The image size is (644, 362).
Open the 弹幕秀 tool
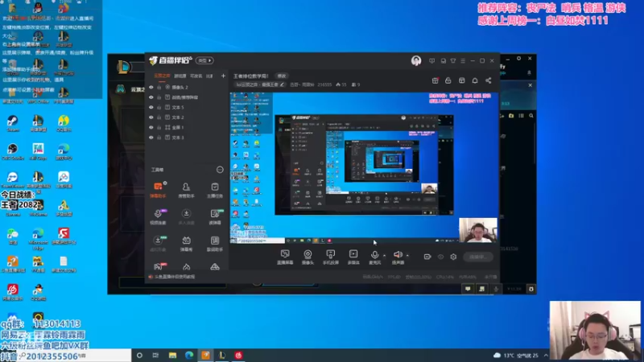pyautogui.click(x=186, y=244)
